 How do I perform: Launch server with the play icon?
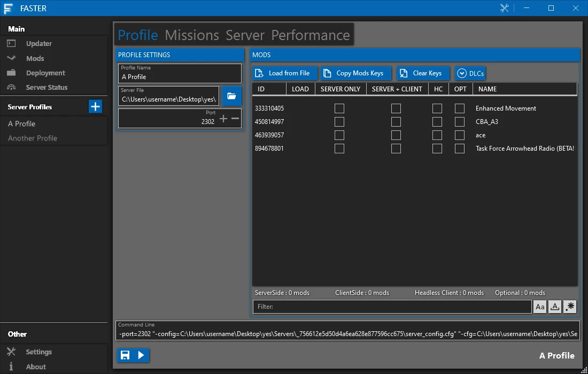[141, 355]
